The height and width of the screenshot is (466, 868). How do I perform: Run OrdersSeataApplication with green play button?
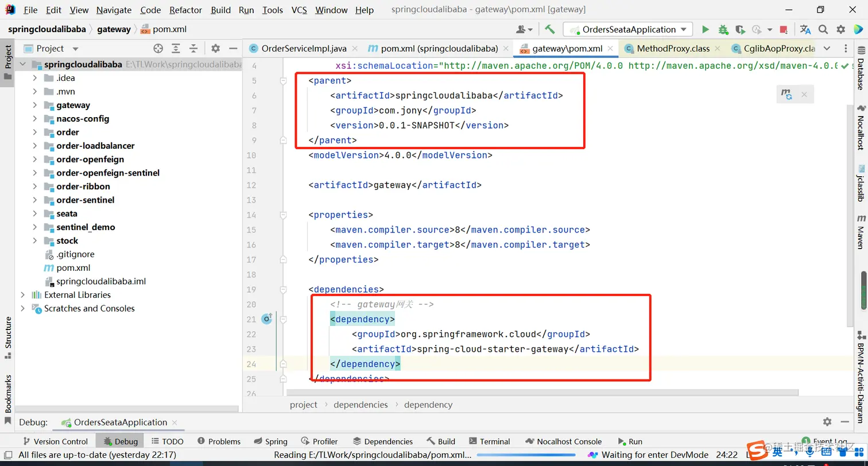706,29
